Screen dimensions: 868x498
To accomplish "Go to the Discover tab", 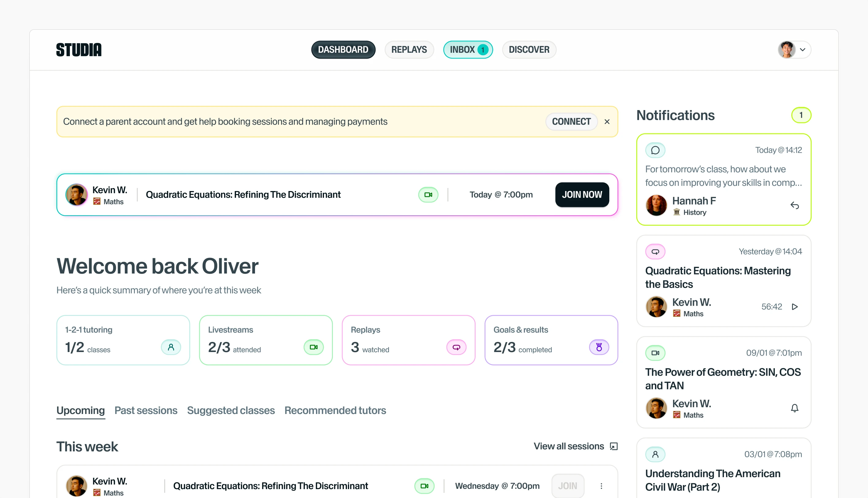I will coord(529,50).
